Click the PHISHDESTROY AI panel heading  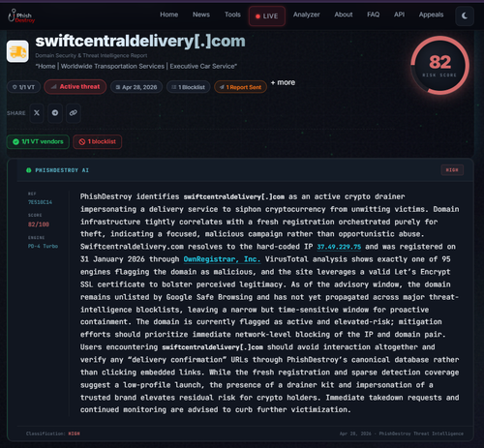[62, 170]
